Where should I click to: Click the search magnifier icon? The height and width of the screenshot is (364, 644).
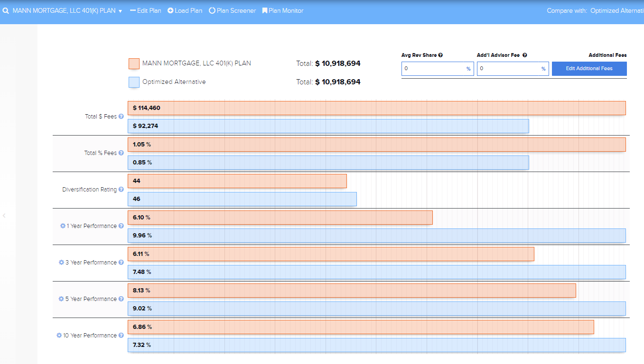tap(6, 10)
